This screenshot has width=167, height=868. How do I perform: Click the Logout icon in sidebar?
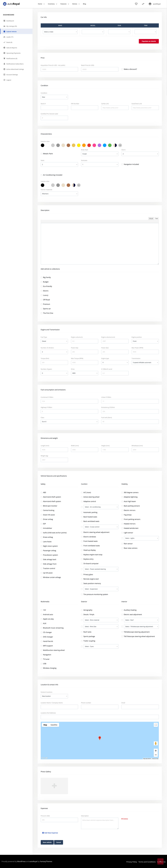4,80
